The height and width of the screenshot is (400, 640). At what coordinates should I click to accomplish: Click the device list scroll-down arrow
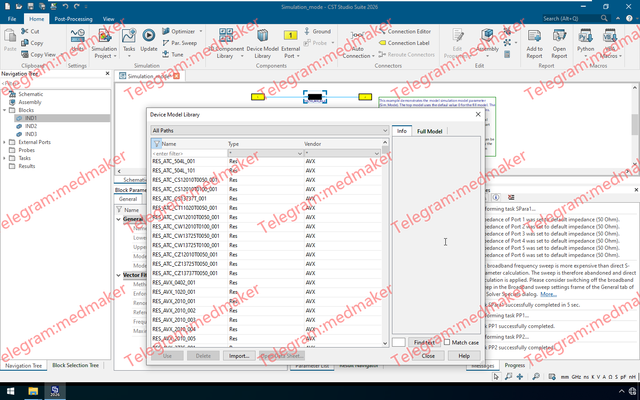point(385,343)
